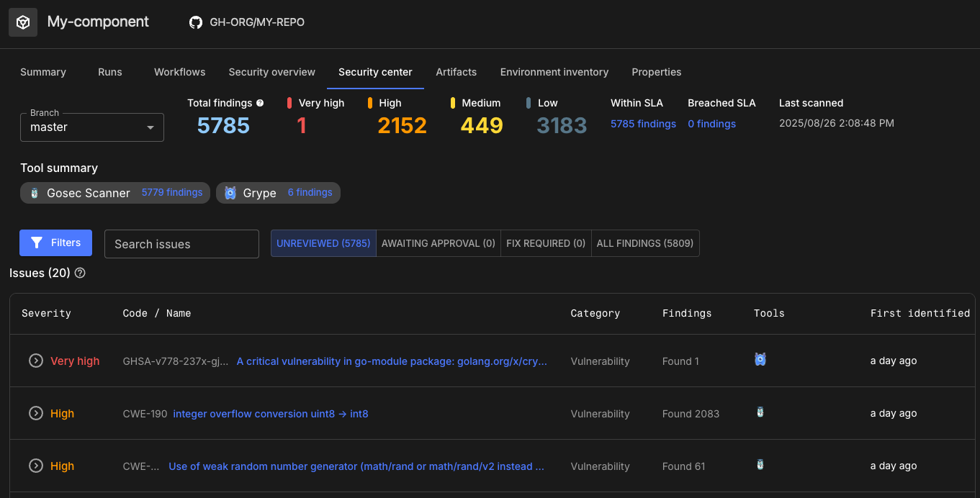The width and height of the screenshot is (980, 498).
Task: Click the Grype tool icon on the GHSA row
Action: point(760,361)
